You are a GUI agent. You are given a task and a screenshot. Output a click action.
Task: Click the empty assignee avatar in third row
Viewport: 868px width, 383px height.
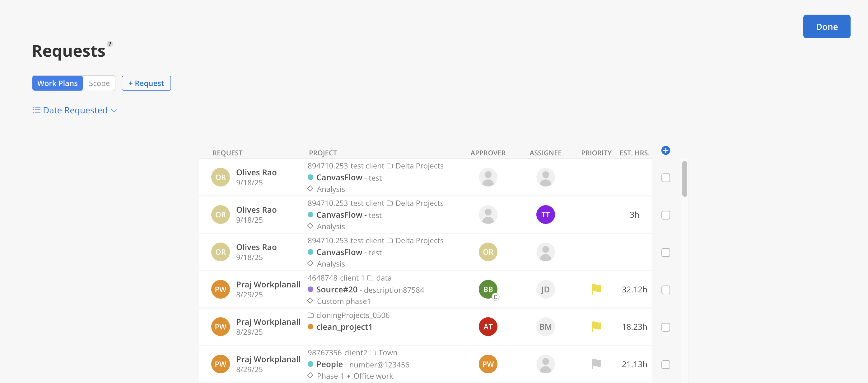(x=545, y=252)
